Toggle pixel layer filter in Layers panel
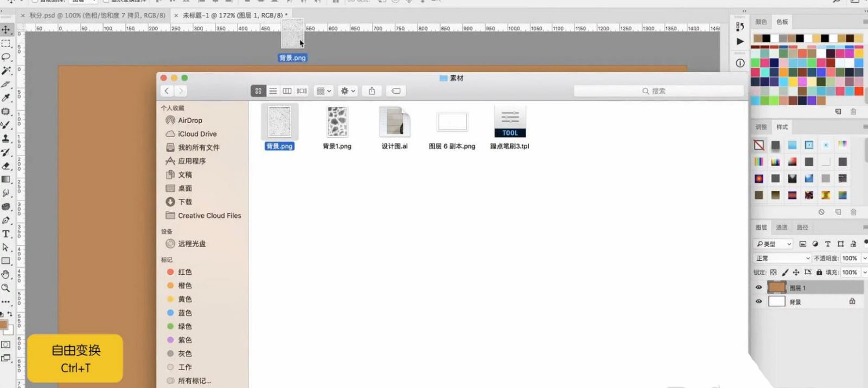868x388 pixels. [x=803, y=244]
